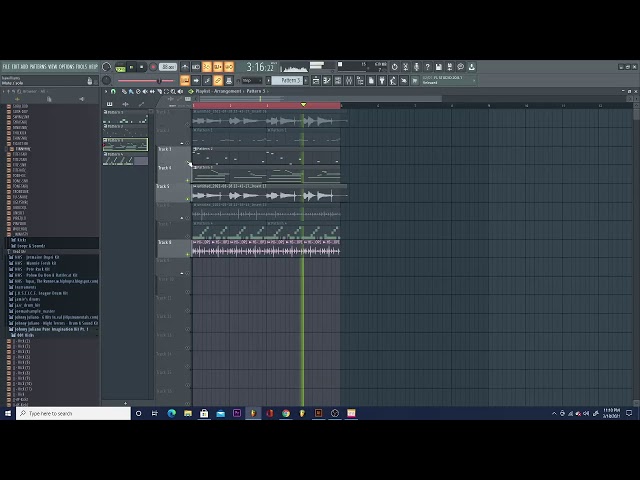Toggle typing keyboard to piano button
The width and height of the screenshot is (640, 480).
[x=185, y=80]
